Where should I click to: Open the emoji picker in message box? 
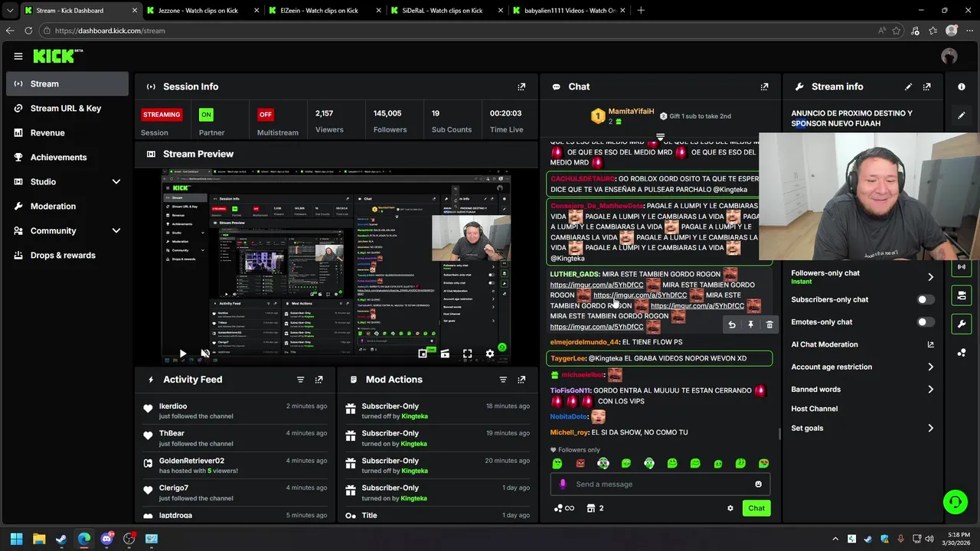tap(759, 484)
